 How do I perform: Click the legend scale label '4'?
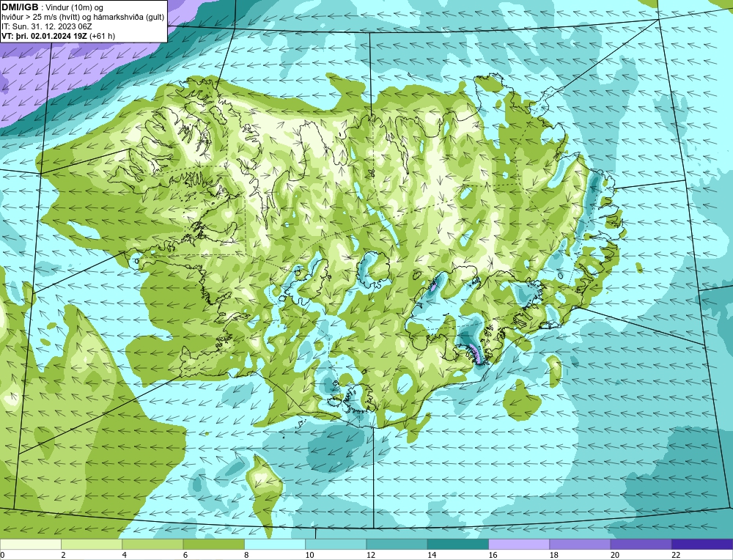coord(125,555)
